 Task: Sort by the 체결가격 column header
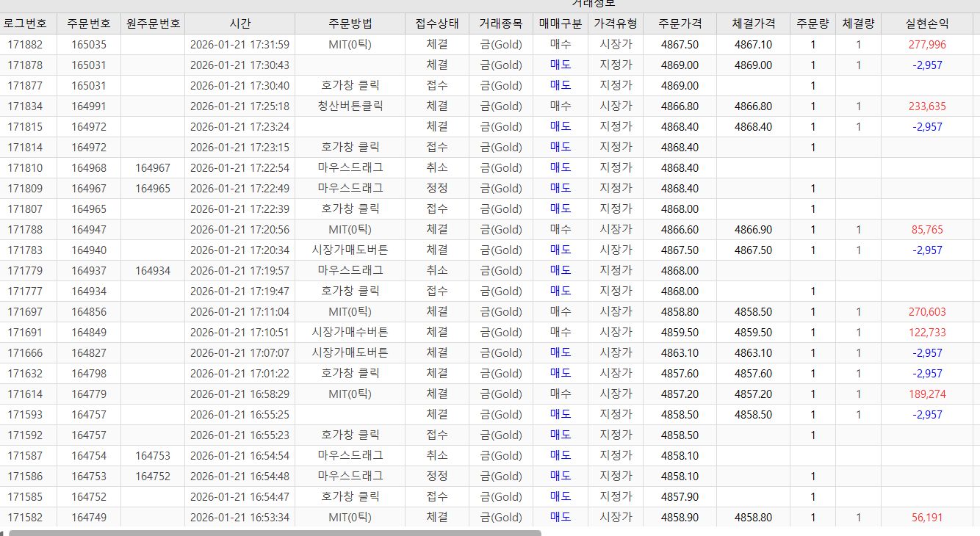pyautogui.click(x=753, y=23)
